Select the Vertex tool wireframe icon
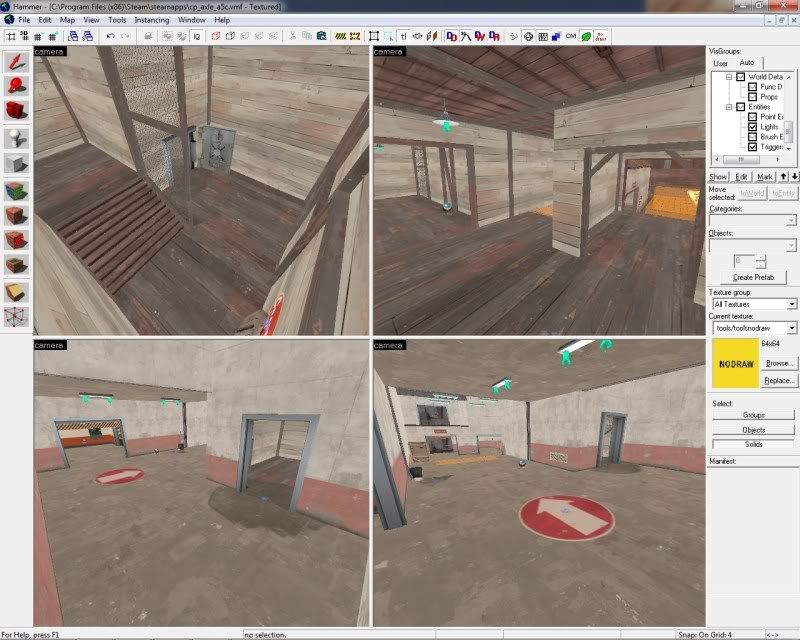 click(x=16, y=317)
